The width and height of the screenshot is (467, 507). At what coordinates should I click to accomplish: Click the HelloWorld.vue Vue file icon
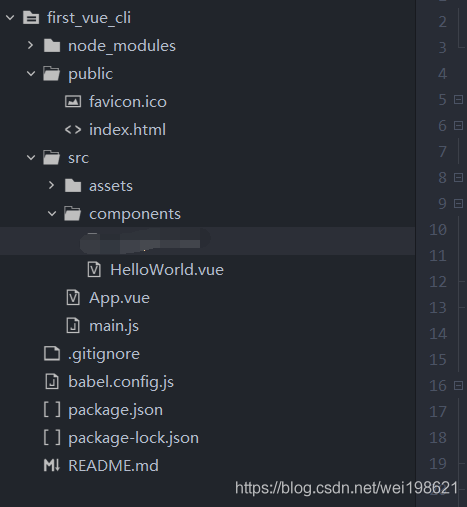94,269
